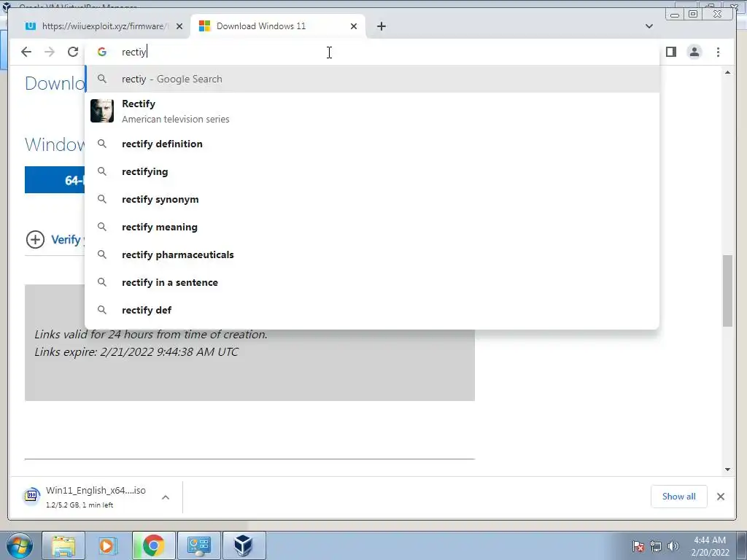Click the 'Links expire: 2/21/2022 9:44:38 AM UTC' text
This screenshot has width=747, height=560.
coord(136,352)
